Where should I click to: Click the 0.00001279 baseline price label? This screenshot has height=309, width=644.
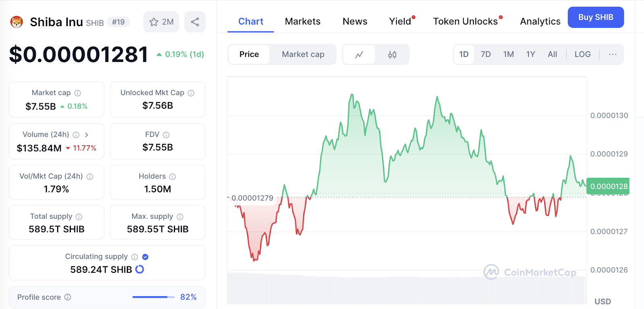click(x=252, y=198)
